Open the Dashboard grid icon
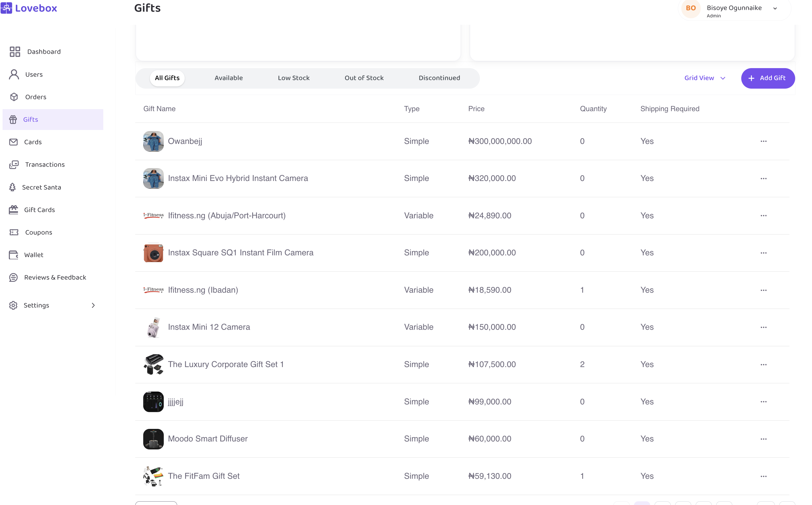 point(15,52)
